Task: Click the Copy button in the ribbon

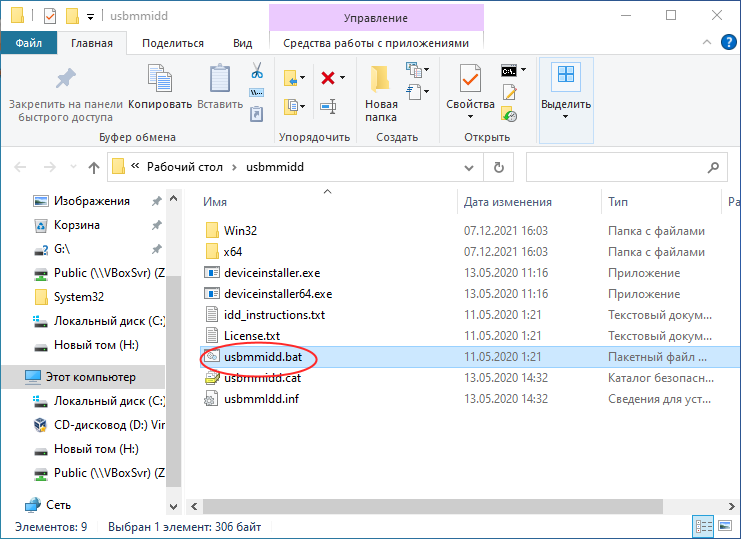Action: pyautogui.click(x=160, y=86)
